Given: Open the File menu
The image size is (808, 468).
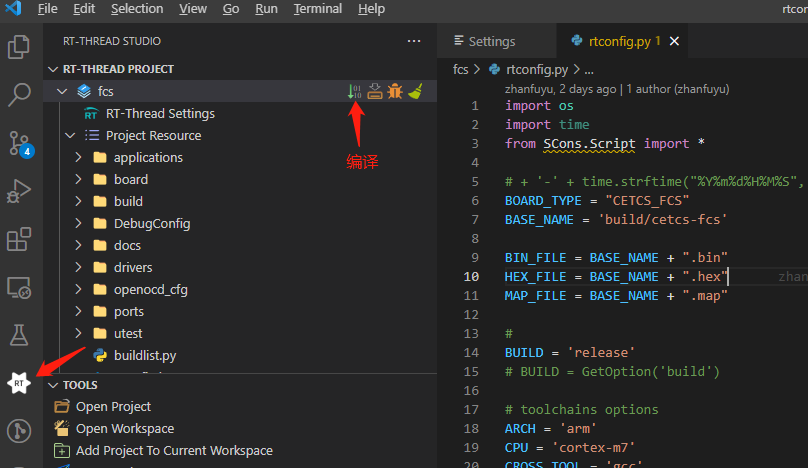Looking at the screenshot, I should pyautogui.click(x=47, y=9).
